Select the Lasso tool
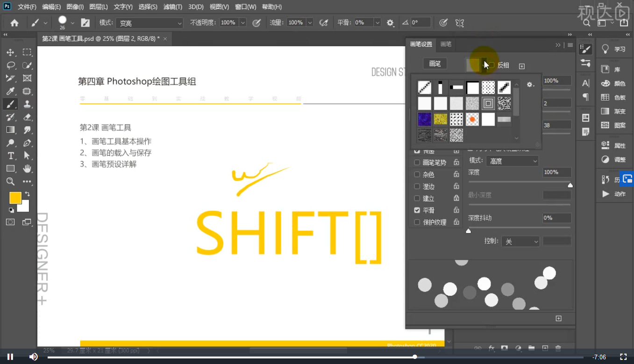Viewport: 634px width, 364px height. 10,65
